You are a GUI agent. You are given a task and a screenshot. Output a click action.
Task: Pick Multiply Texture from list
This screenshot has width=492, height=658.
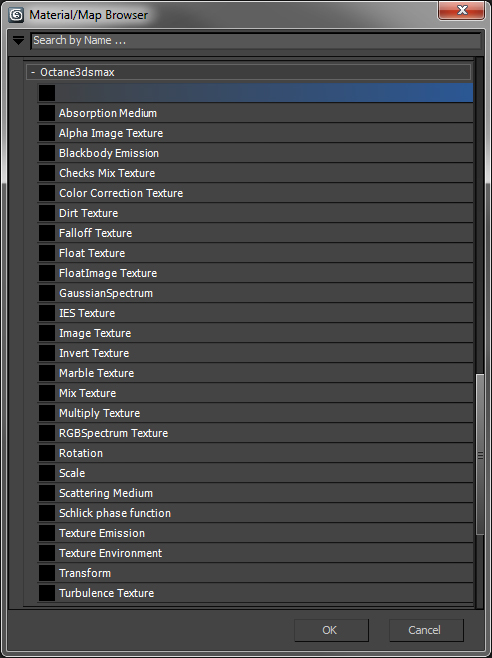pyautogui.click(x=255, y=413)
